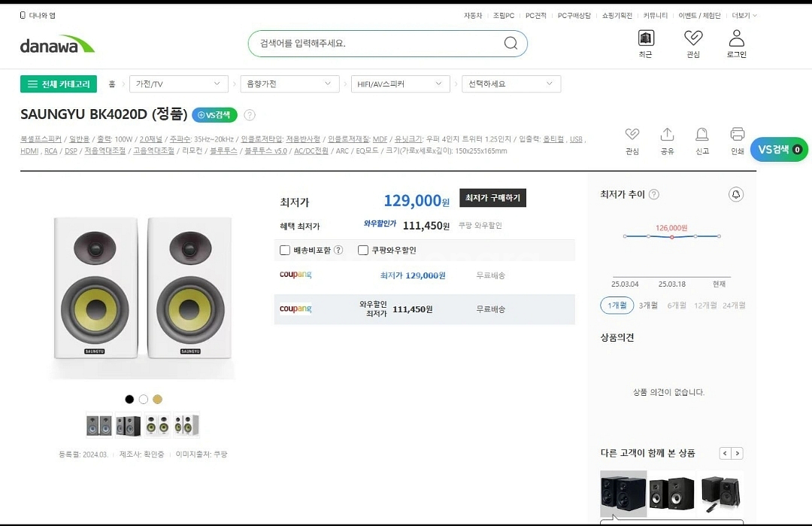812x526 pixels.
Task: Select the third white speaker thumbnail
Action: pos(157,425)
